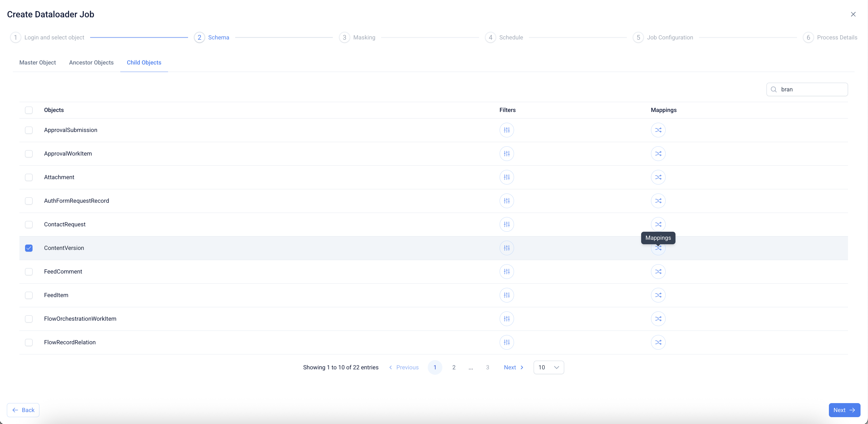Open filters for ContentVersion row
This screenshot has width=868, height=424.
[x=507, y=248]
